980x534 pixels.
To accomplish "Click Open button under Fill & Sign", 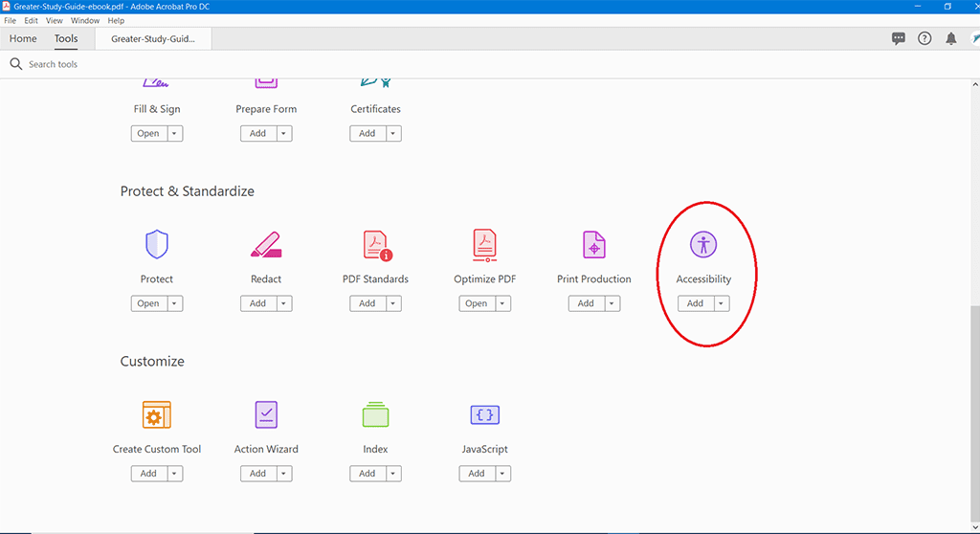I will [148, 133].
